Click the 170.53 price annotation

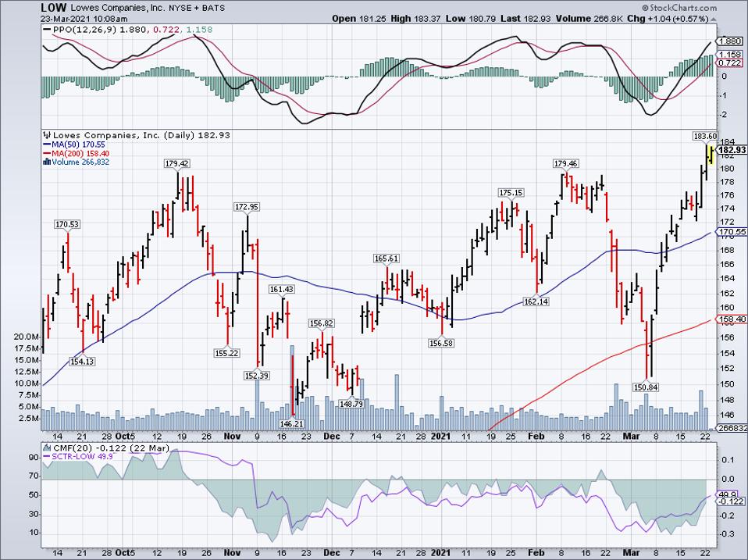pyautogui.click(x=68, y=224)
